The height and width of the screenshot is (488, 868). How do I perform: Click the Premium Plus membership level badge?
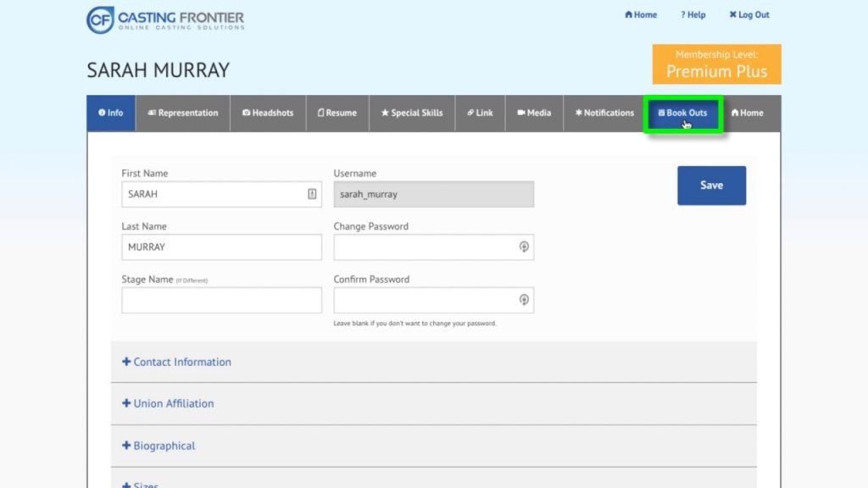[717, 64]
